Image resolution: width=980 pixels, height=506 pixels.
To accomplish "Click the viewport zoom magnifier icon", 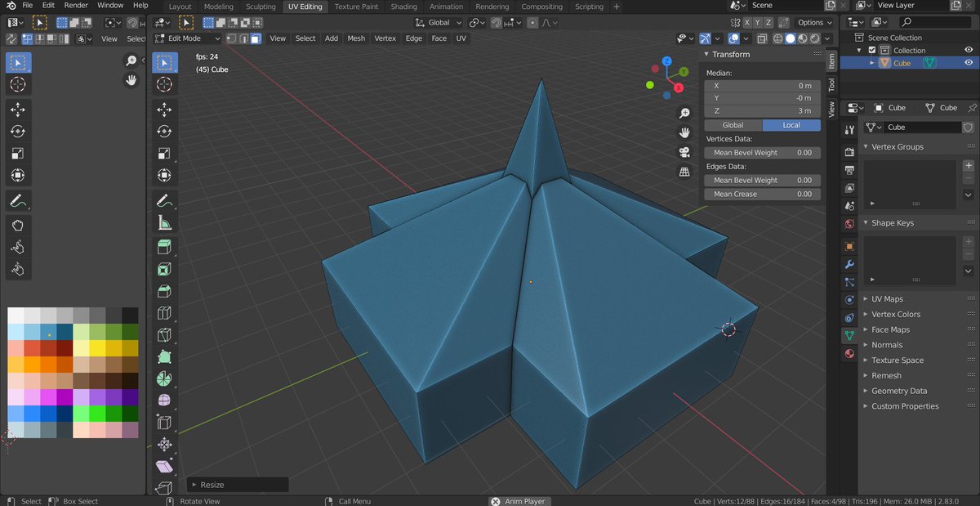I will [x=684, y=113].
